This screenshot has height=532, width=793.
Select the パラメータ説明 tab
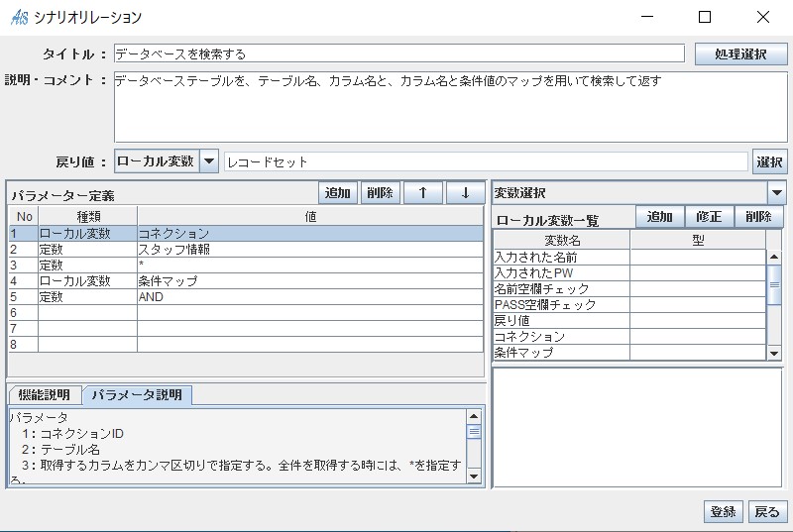[137, 395]
